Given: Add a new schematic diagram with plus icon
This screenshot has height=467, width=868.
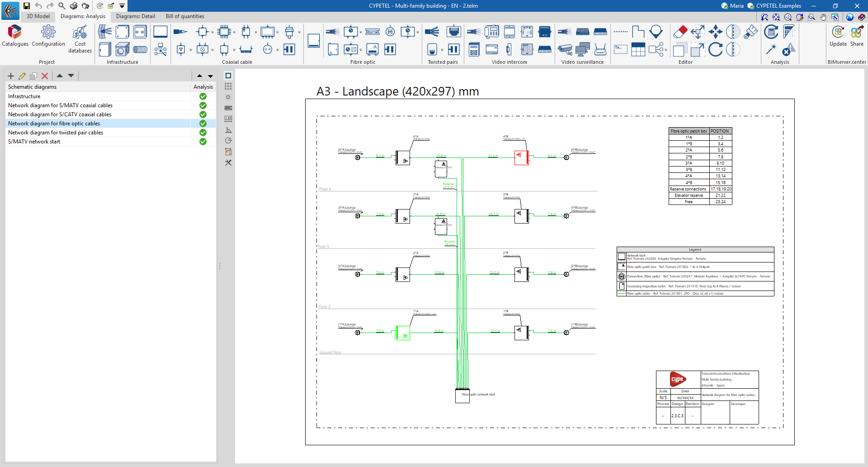Looking at the screenshot, I should (11, 76).
